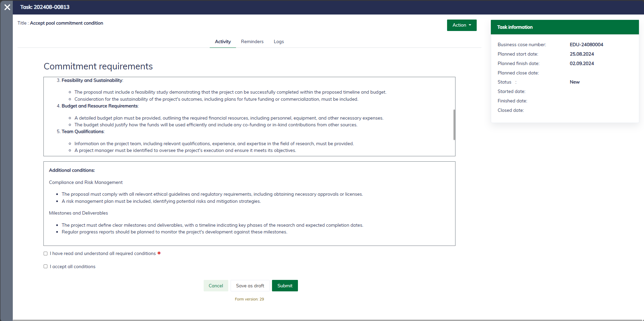The image size is (644, 321).
Task: Click Save as draft
Action: 250,286
